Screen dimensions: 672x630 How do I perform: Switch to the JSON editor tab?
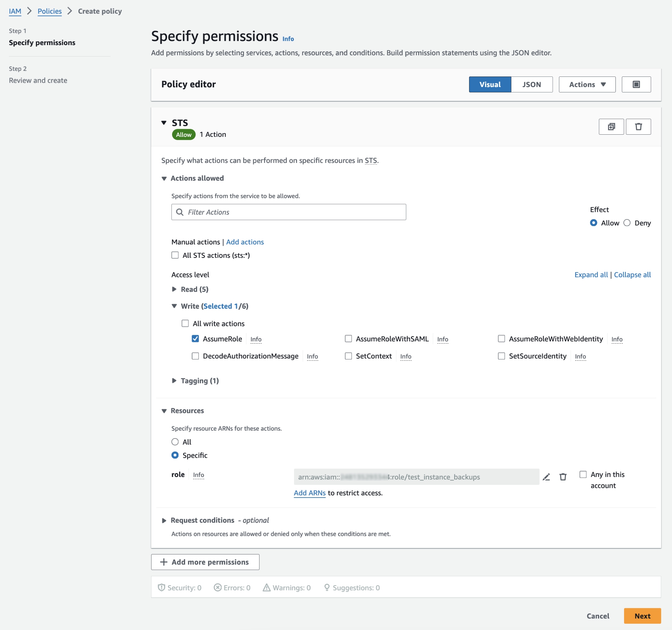coord(531,85)
